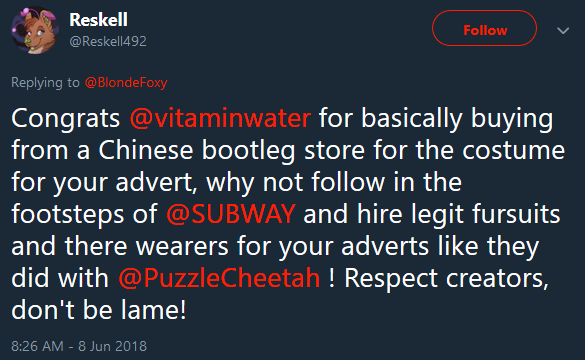The width and height of the screenshot is (585, 360).
Task: Visit the @Reskell492 handle link
Action: click(108, 41)
